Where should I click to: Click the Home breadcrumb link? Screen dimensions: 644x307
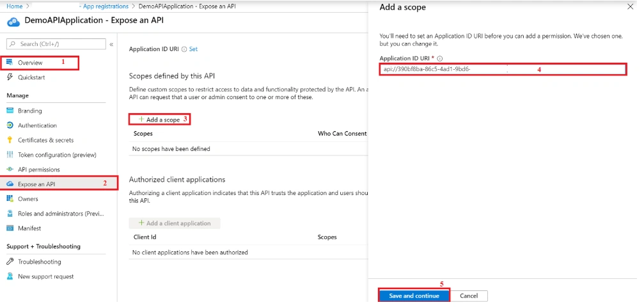pos(14,6)
